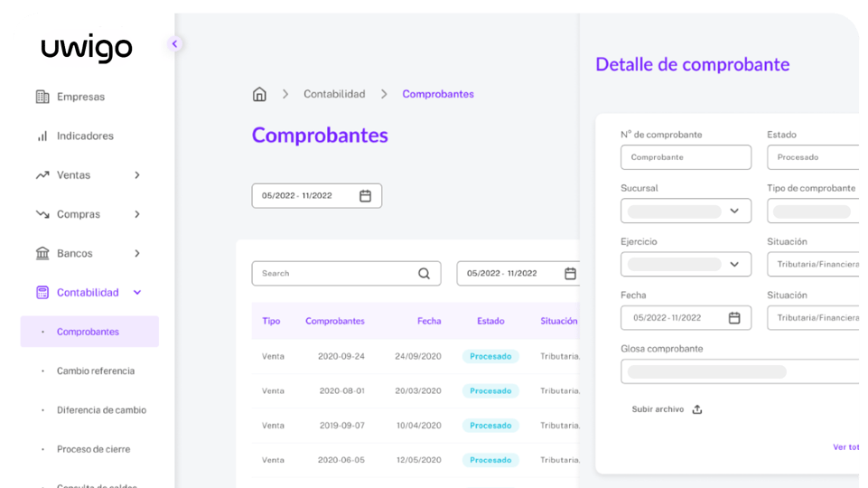Collapse the sidebar with the arrow button

(x=174, y=43)
